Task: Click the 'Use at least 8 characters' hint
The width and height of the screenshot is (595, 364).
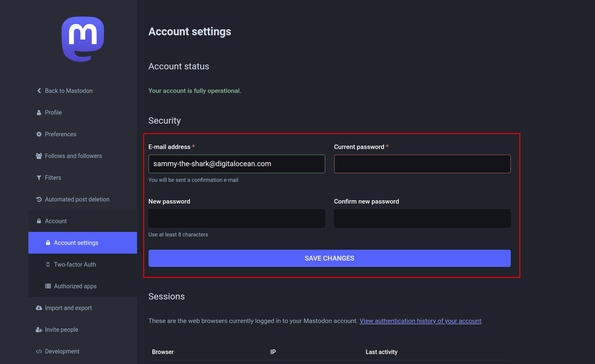Action: click(178, 235)
